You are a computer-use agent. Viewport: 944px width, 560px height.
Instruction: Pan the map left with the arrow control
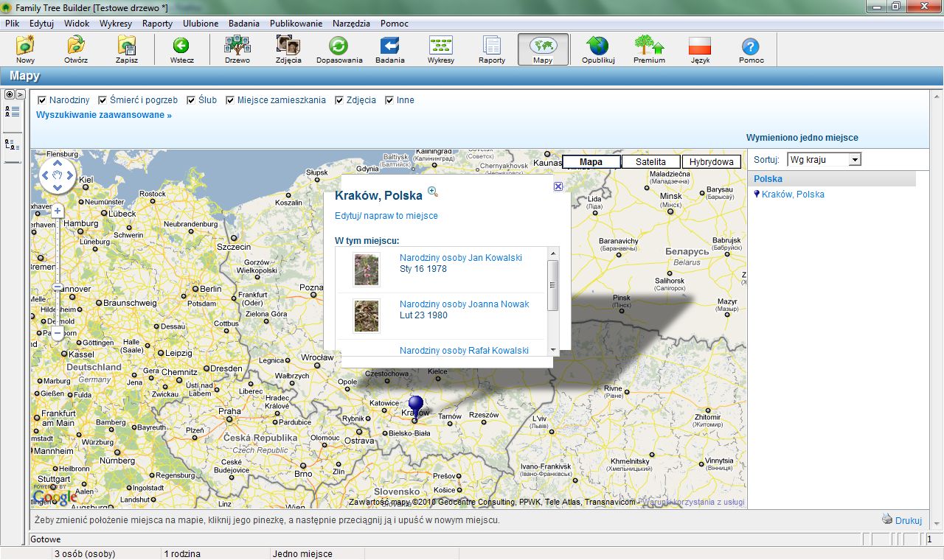pyautogui.click(x=45, y=175)
